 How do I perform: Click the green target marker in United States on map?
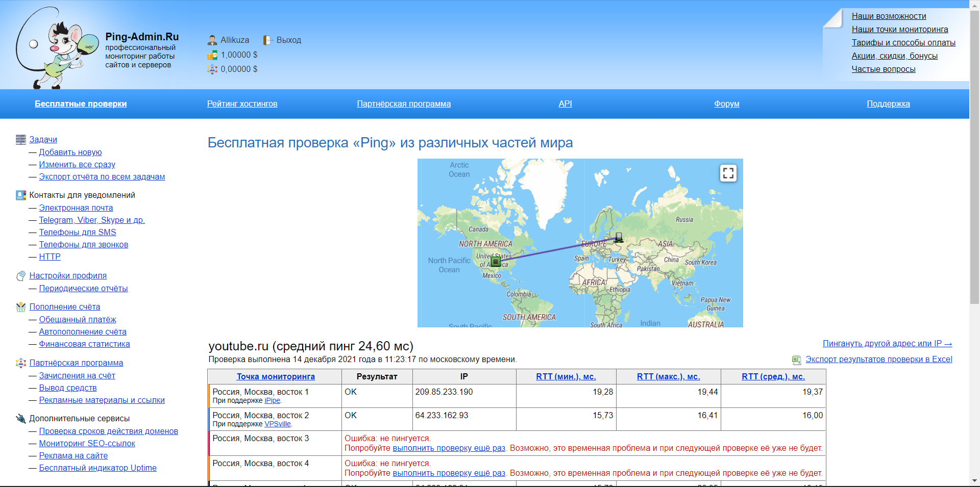click(x=496, y=262)
